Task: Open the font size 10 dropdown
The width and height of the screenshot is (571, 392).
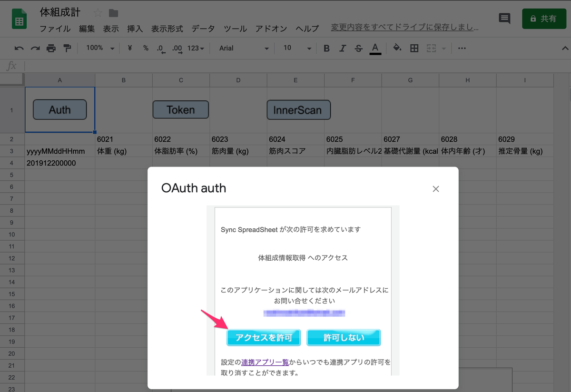Action: 297,48
